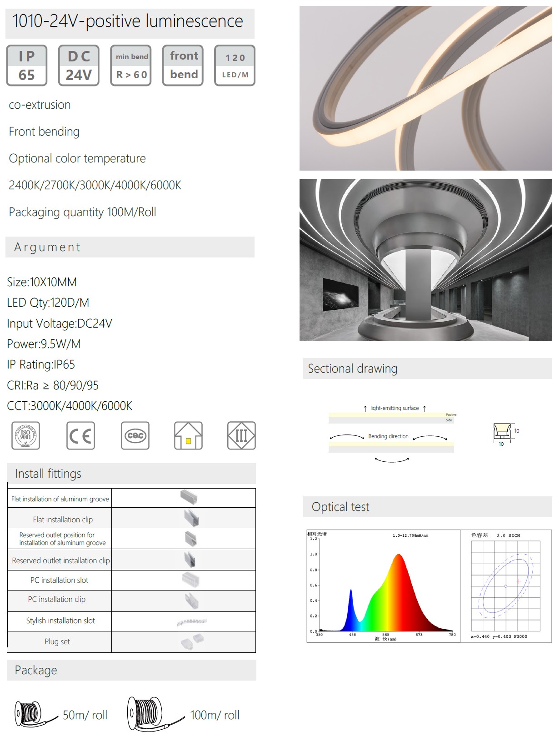Click the IP 65 rating badge
Screen dimensions: 560x742
pyautogui.click(x=27, y=66)
